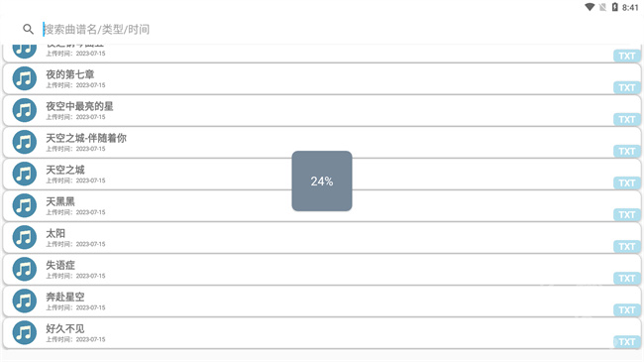Screen dimensions: 644x362
Task: Click the music note icon for 天空之城-伴随着你
Action: (24, 142)
